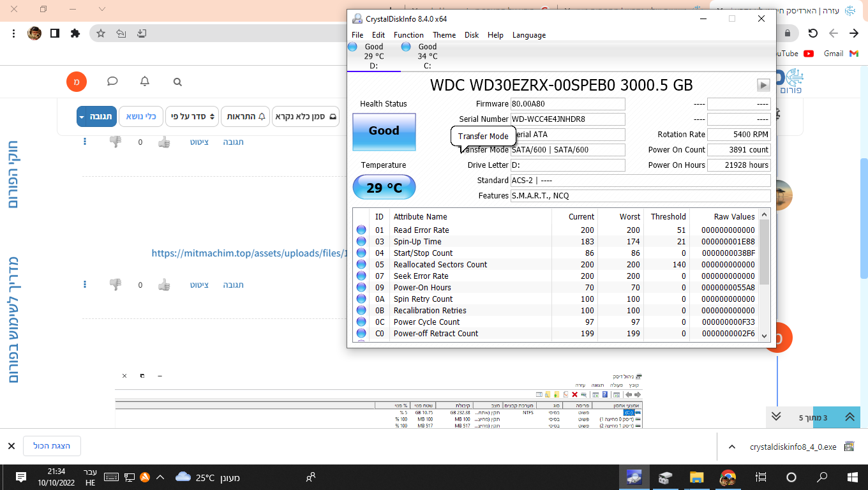Screen dimensions: 868x490
Task: Open the mitmachim.top uploads link
Action: 249,253
